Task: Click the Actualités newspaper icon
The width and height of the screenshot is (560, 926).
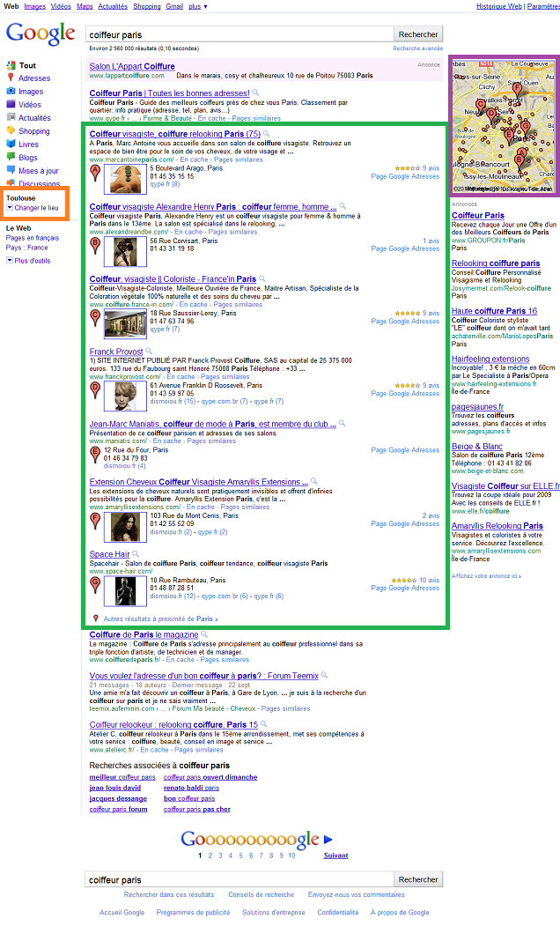Action: click(x=11, y=117)
